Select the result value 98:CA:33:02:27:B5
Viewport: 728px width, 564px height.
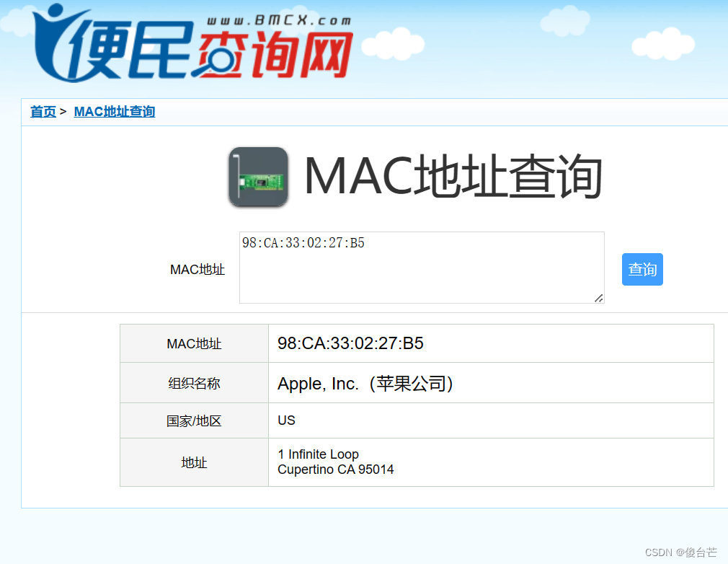point(350,343)
